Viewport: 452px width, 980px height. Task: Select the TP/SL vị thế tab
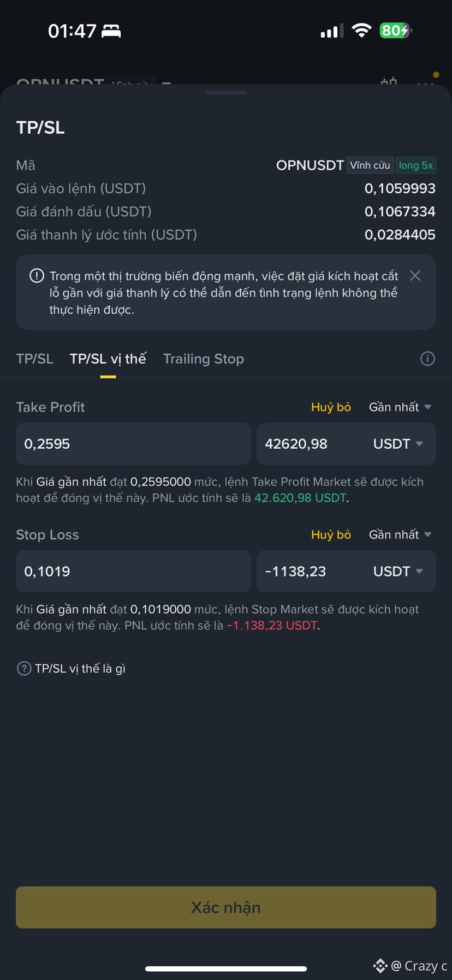108,359
